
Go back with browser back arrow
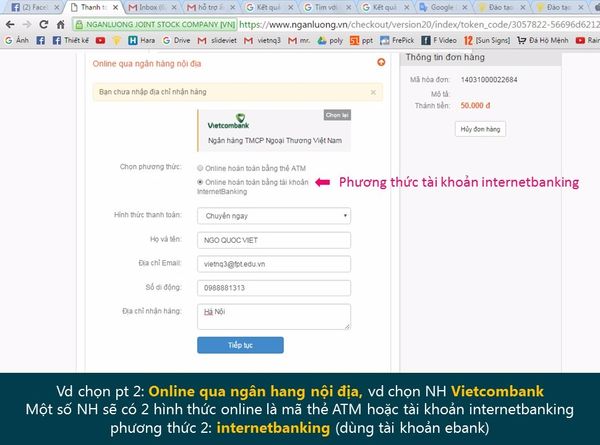click(10, 24)
